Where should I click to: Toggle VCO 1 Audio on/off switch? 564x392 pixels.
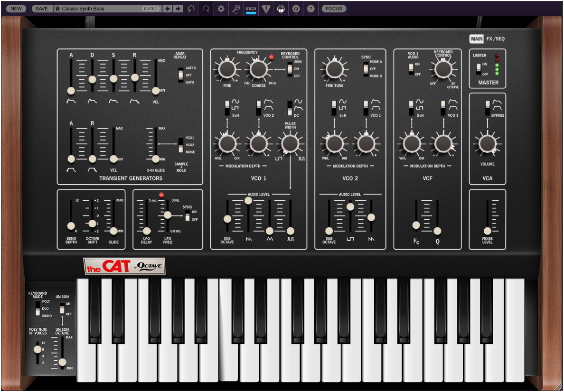coord(412,68)
